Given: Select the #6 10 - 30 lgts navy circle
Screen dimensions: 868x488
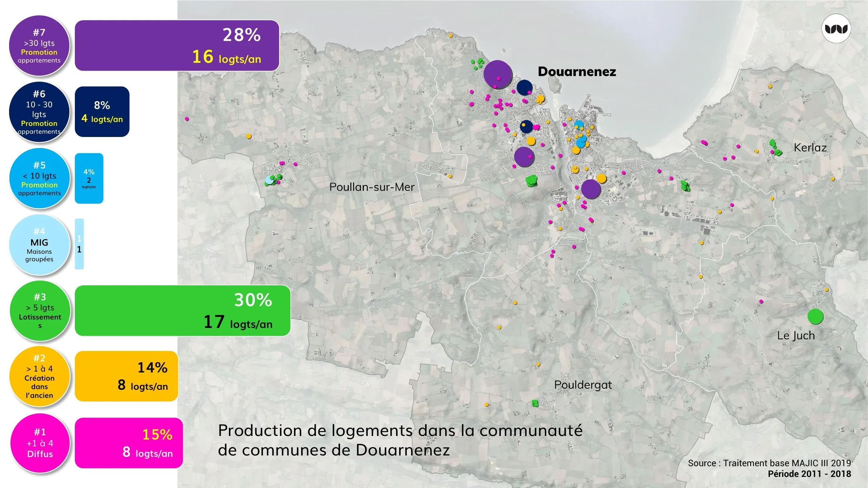Looking at the screenshot, I should [39, 112].
